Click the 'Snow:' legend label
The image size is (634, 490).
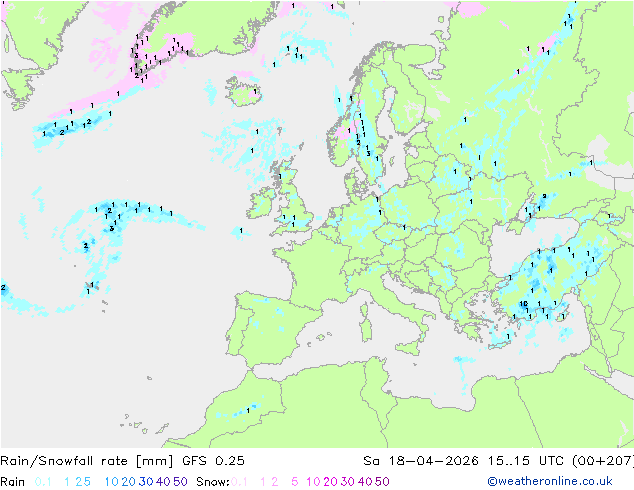(213, 482)
